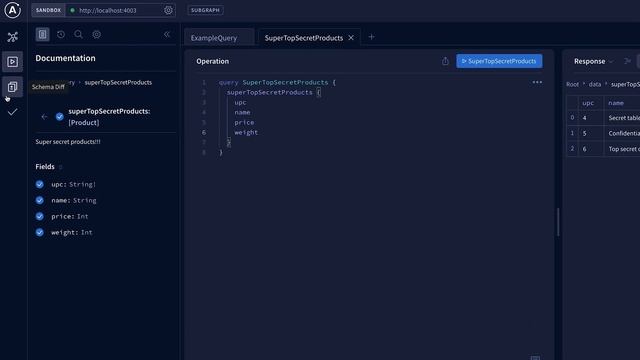Select response row 2 upc cell 6
640x360 pixels.
coord(591,149)
